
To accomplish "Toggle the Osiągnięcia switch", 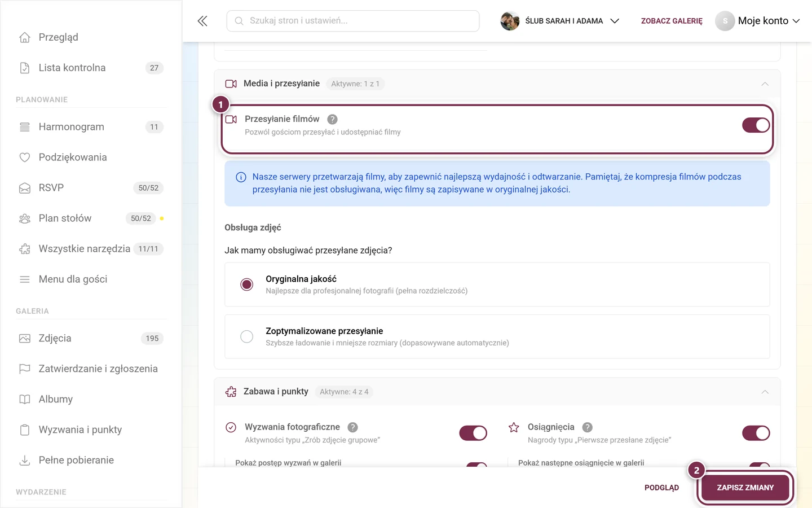I will click(756, 433).
